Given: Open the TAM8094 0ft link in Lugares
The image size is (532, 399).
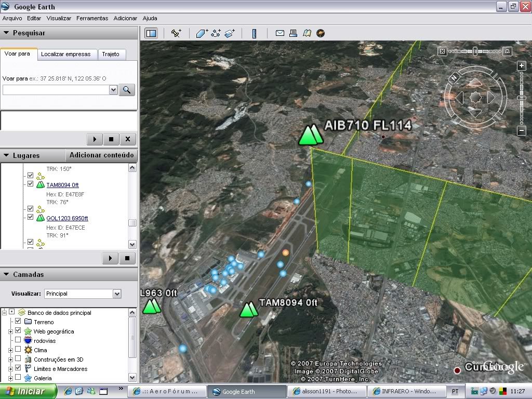Looking at the screenshot, I should pos(62,185).
